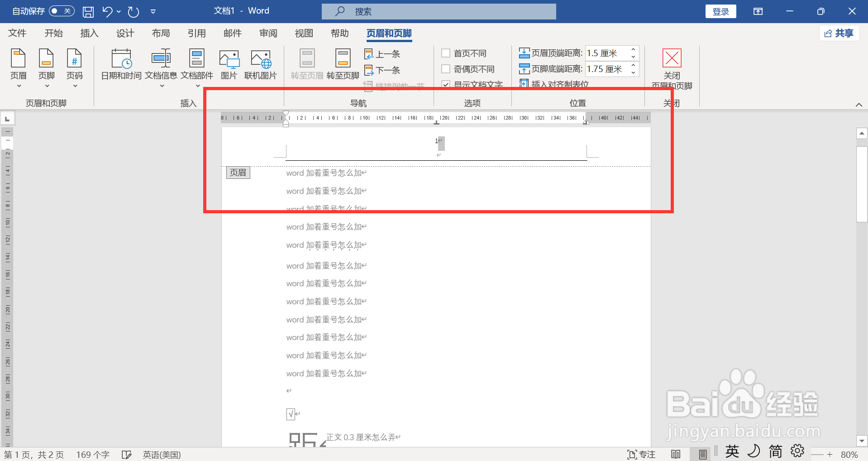Increase header top distance (页眉顶端距离) spinner
This screenshot has height=461, width=868.
[633, 49]
